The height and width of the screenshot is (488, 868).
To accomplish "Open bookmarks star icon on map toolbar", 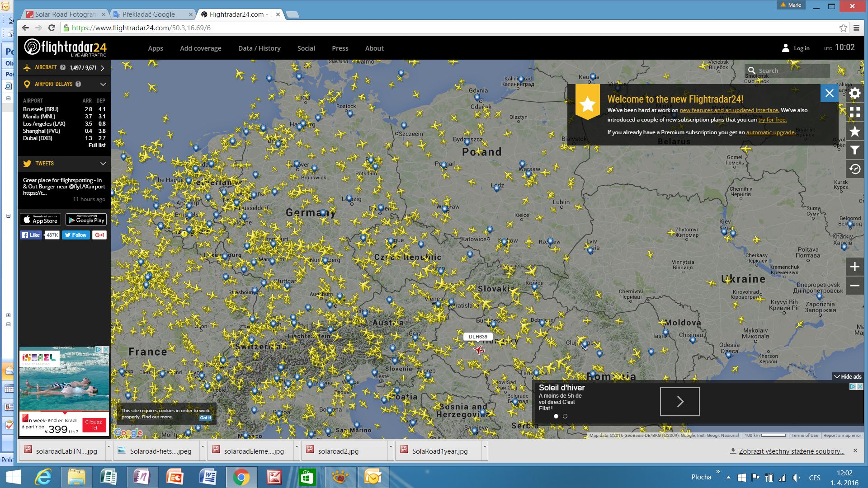I will pyautogui.click(x=854, y=131).
